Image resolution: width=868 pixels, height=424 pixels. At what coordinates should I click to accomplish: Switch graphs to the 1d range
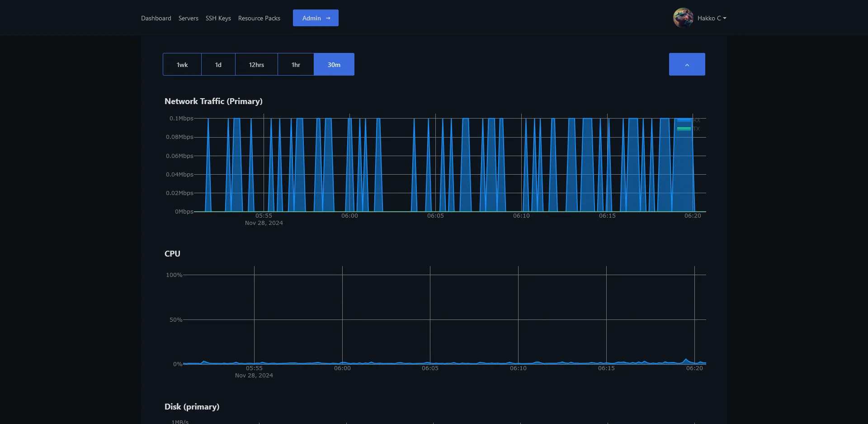coord(218,65)
